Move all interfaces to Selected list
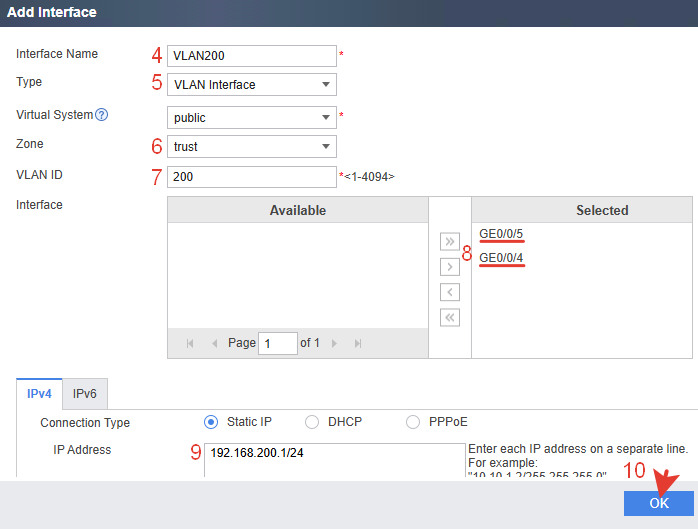Viewport: 698px width, 529px height. [x=450, y=241]
